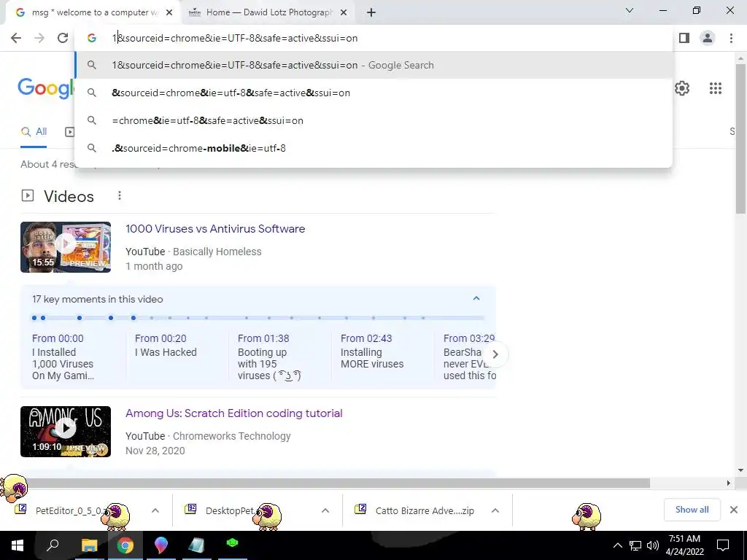Screen dimensions: 747x560
Task: Open '1000 Viruses vs Antivirus Software' link
Action: point(215,228)
